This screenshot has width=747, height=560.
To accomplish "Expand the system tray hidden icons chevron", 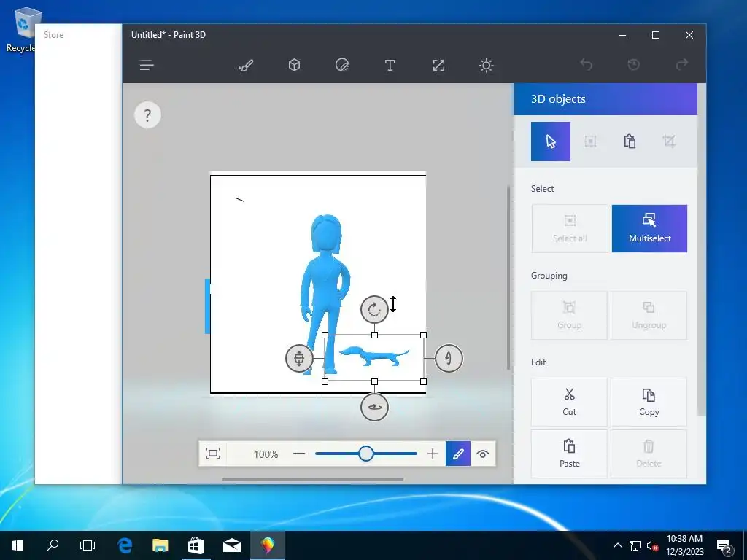I will click(617, 545).
